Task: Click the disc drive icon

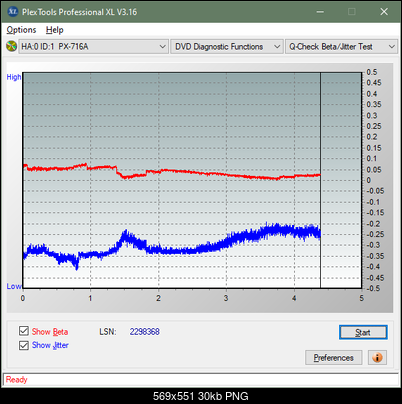Action: coord(12,46)
